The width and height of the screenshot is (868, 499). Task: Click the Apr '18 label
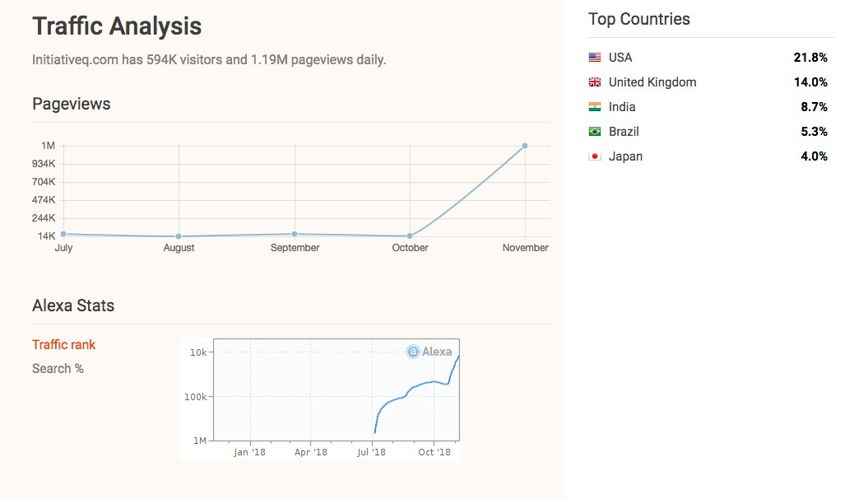(310, 452)
